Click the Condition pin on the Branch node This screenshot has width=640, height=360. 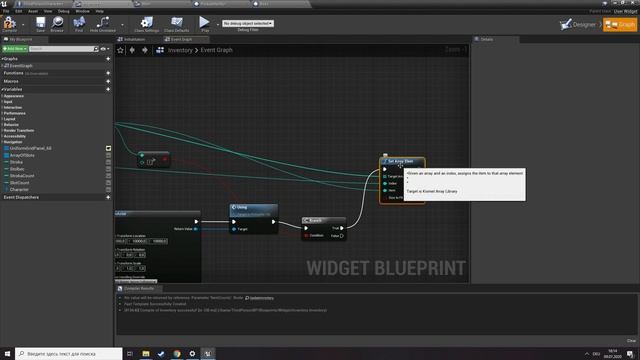coord(306,236)
